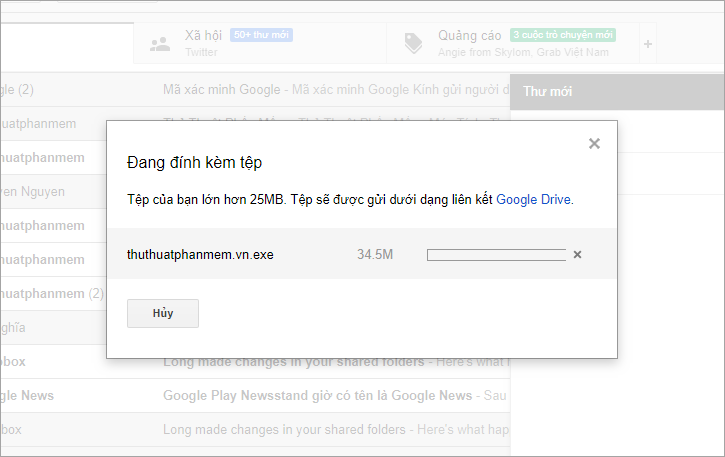Switch to the Xã hội tab
The width and height of the screenshot is (725, 457).
click(260, 43)
